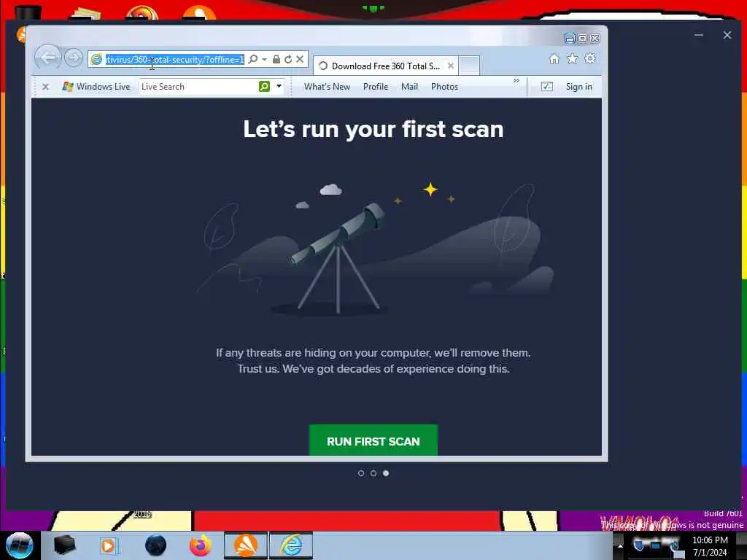Image resolution: width=747 pixels, height=560 pixels.
Task: Click into the Live Search field
Action: (x=198, y=87)
